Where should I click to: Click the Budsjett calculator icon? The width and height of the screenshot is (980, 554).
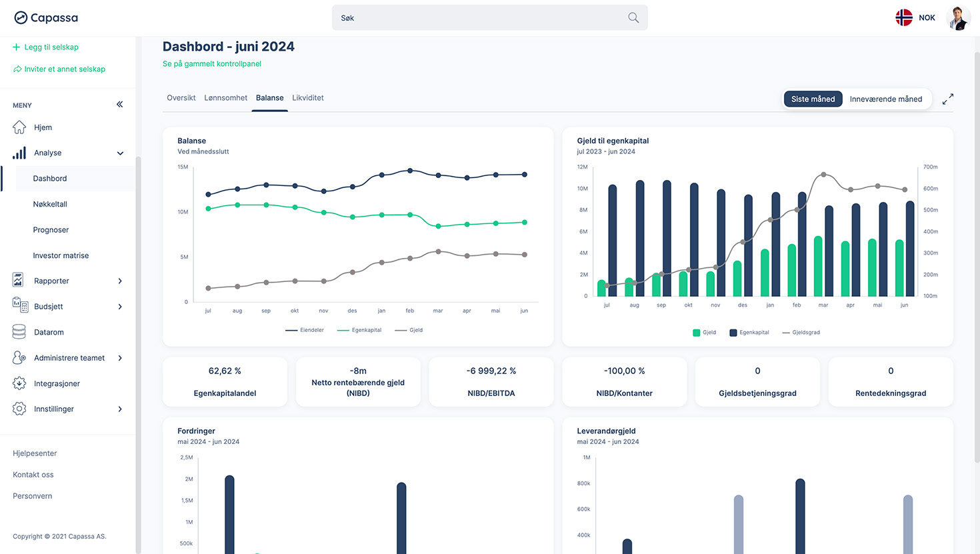(x=20, y=305)
